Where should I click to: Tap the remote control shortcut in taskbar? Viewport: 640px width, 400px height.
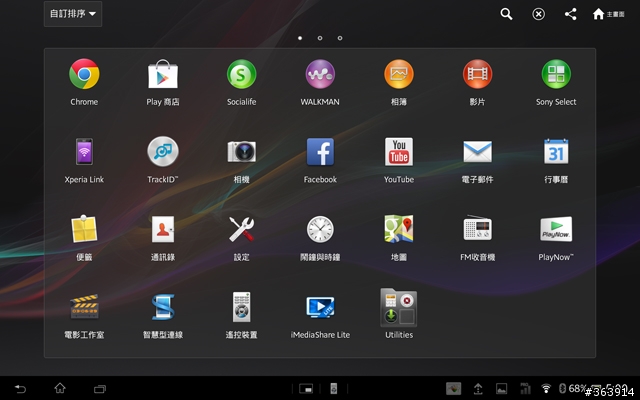[333, 389]
